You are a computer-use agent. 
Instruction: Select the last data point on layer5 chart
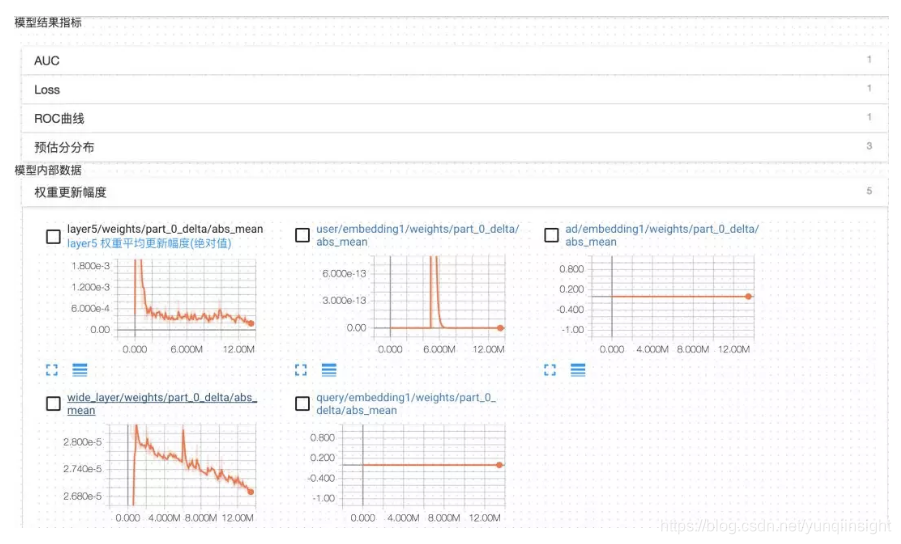point(251,323)
